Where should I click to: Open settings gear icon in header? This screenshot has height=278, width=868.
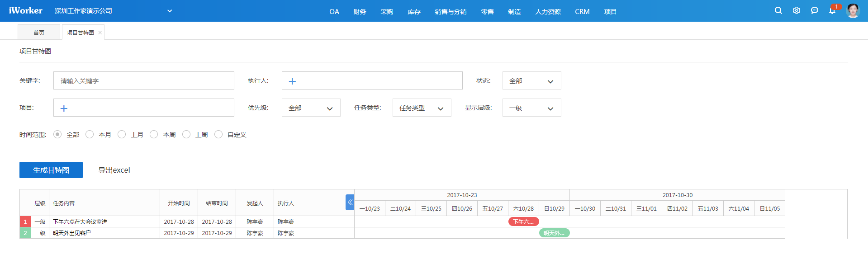point(796,10)
